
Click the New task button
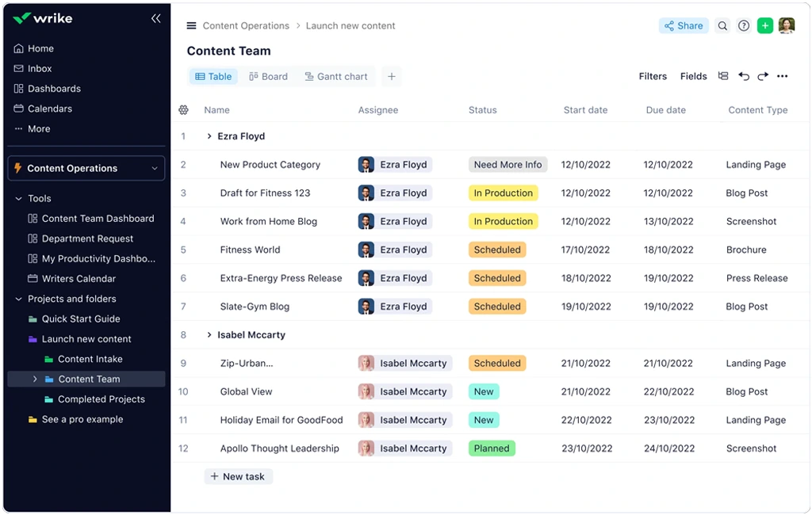(x=238, y=476)
